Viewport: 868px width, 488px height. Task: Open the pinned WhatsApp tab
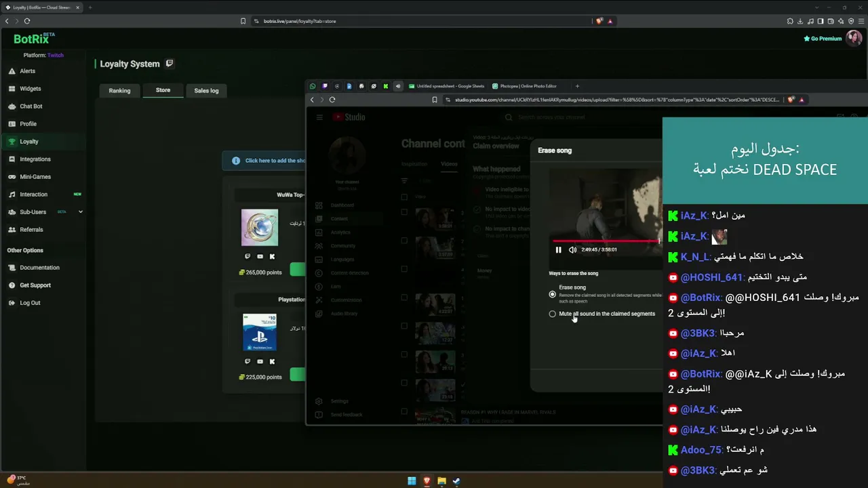click(313, 86)
